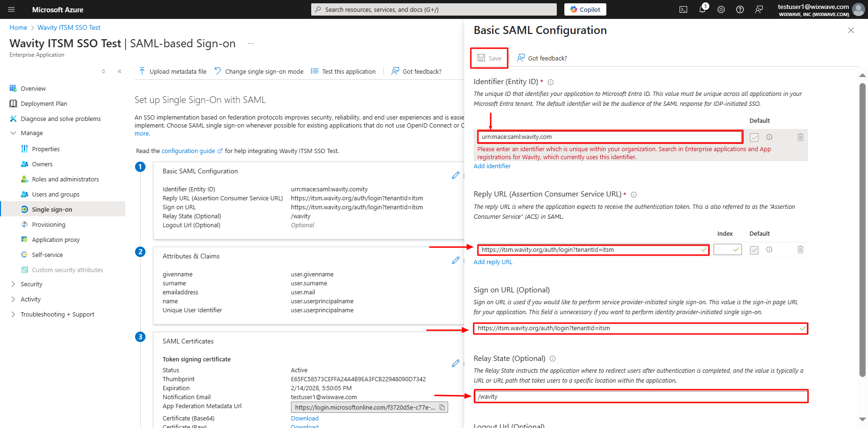Open the top bar feedback icon
Viewport: 868px width, 428px height.
[x=759, y=9]
